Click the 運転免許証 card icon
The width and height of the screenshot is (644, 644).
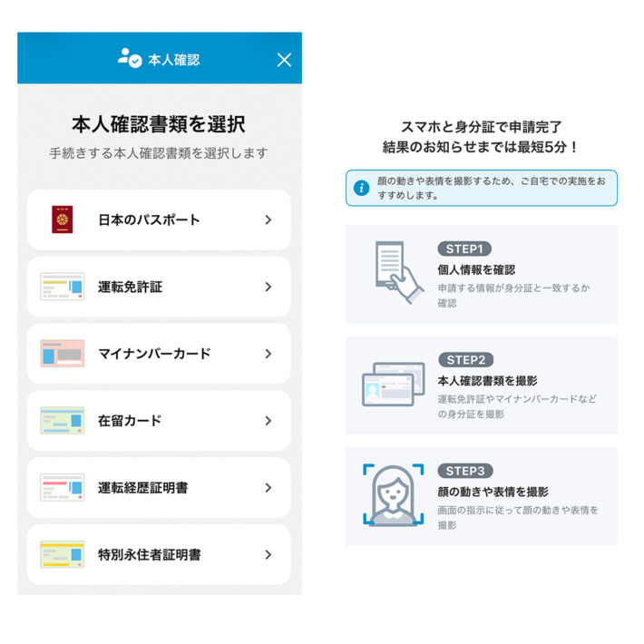click(x=62, y=287)
